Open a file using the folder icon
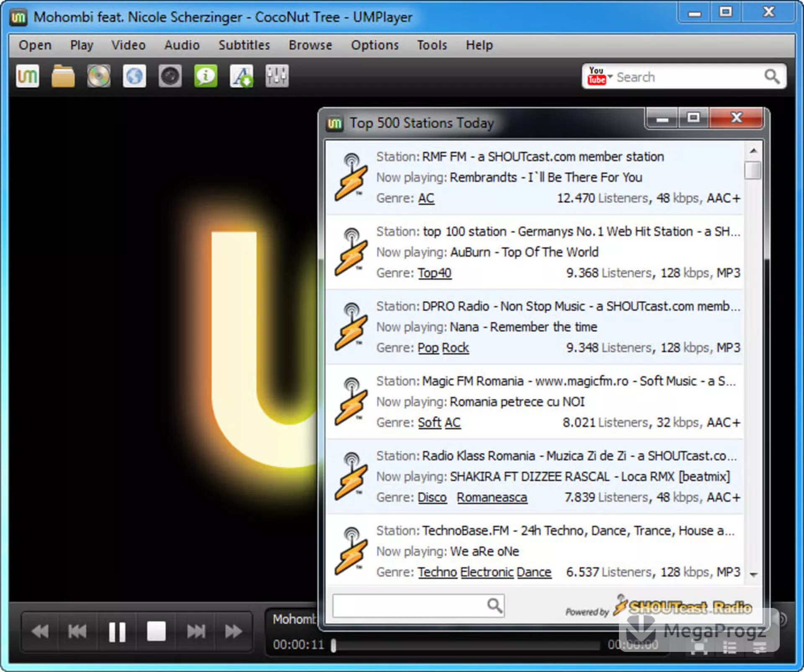The height and width of the screenshot is (672, 804). [x=63, y=76]
